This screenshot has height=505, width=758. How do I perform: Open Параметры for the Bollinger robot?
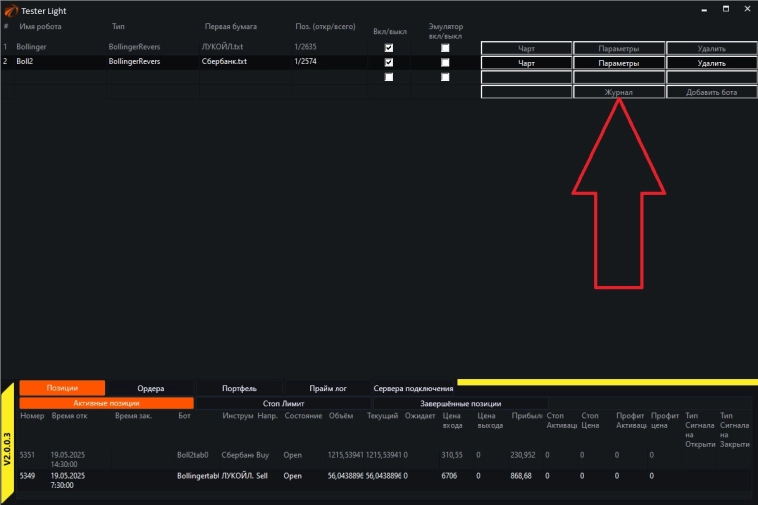click(619, 48)
